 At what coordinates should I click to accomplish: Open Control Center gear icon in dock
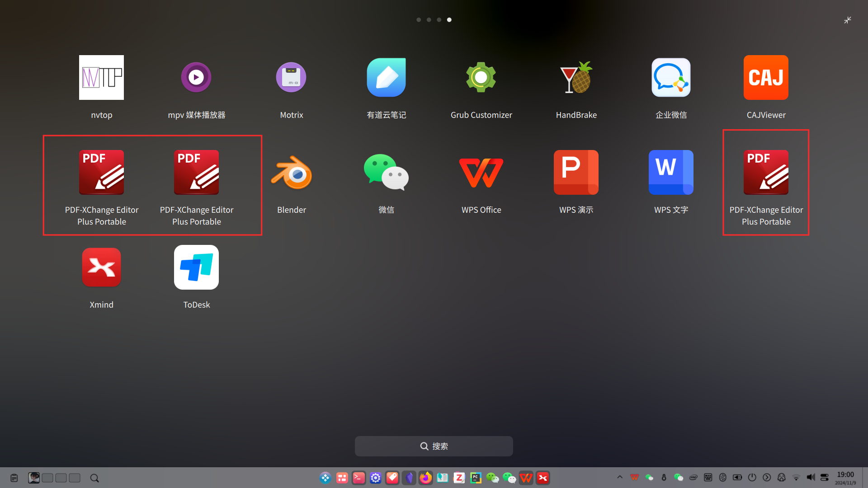tap(376, 478)
